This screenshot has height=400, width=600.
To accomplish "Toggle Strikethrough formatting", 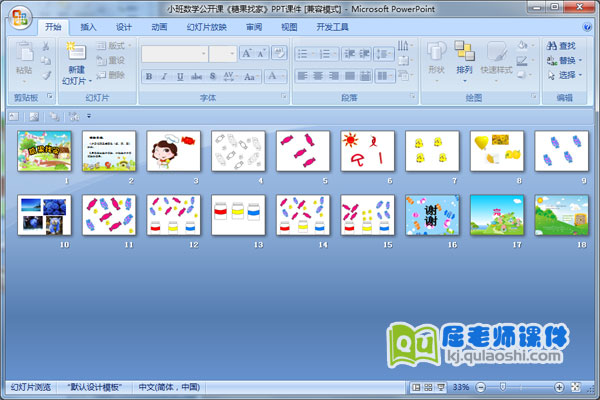I will click(x=196, y=77).
